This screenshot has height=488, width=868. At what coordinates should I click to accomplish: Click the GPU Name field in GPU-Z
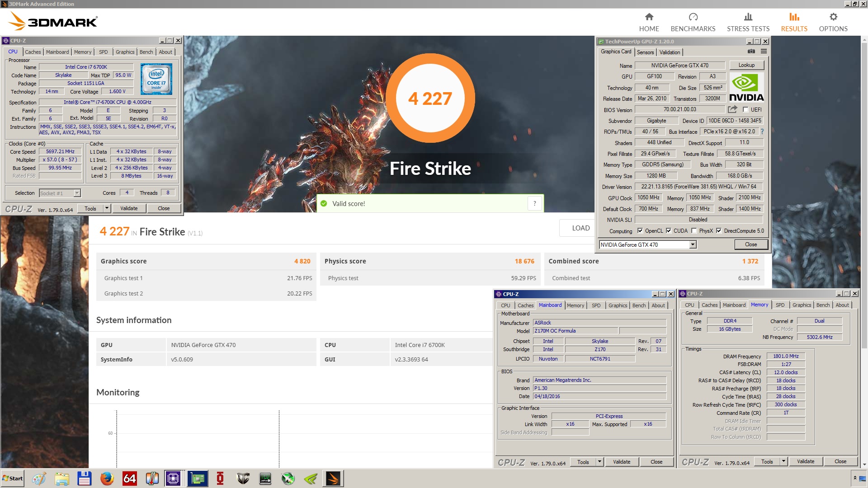click(x=679, y=66)
